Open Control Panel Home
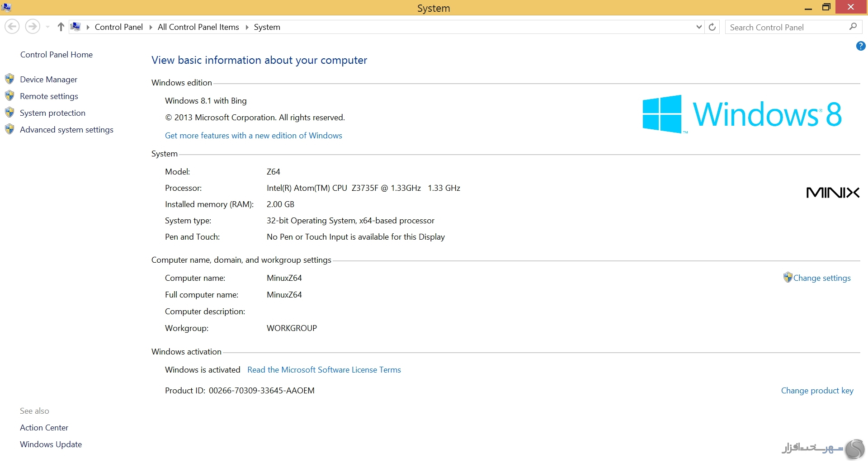This screenshot has width=868, height=463. pos(57,54)
